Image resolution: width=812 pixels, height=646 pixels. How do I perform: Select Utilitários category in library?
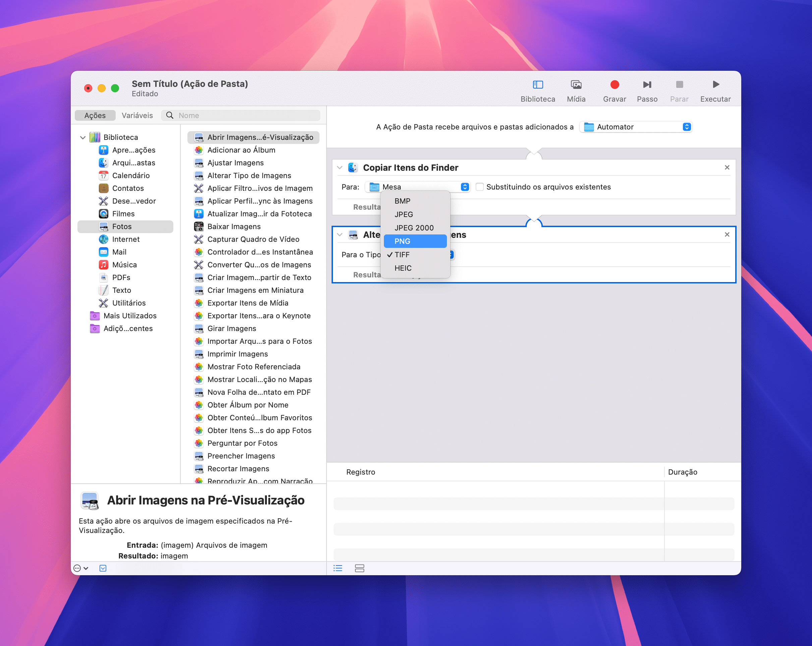click(125, 303)
